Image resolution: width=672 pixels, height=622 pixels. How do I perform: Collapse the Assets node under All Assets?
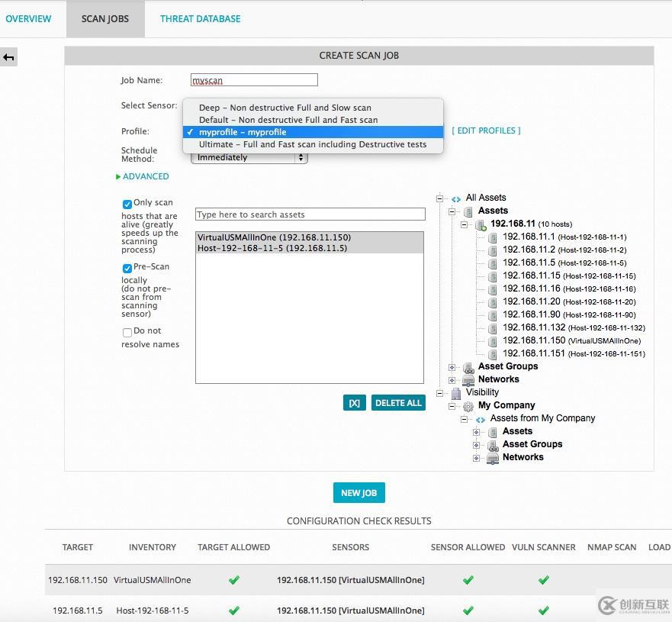[452, 211]
